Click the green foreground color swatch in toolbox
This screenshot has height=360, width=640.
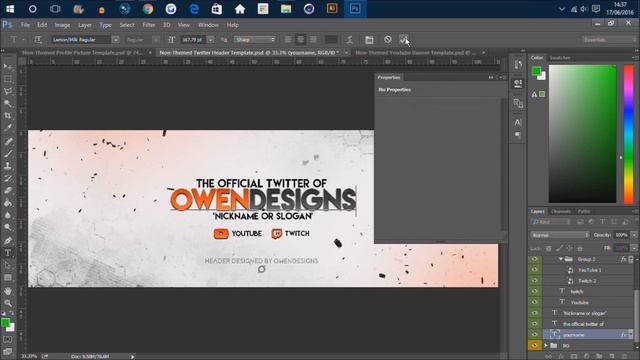pos(5,323)
